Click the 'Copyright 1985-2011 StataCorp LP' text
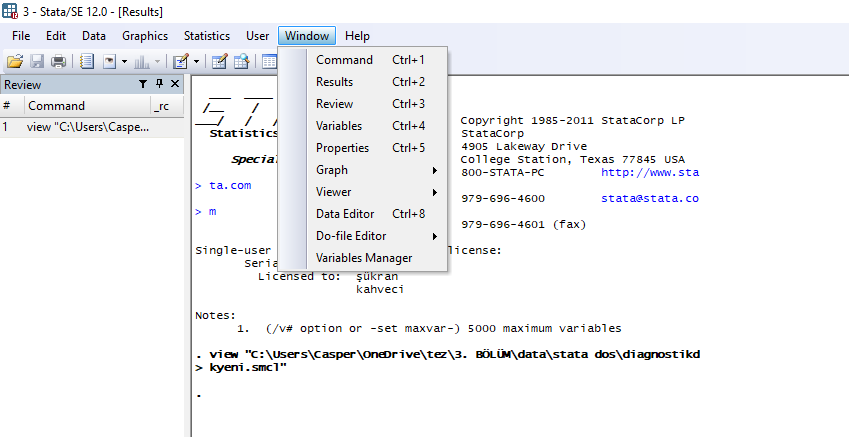The width and height of the screenshot is (849, 437). pyautogui.click(x=572, y=121)
